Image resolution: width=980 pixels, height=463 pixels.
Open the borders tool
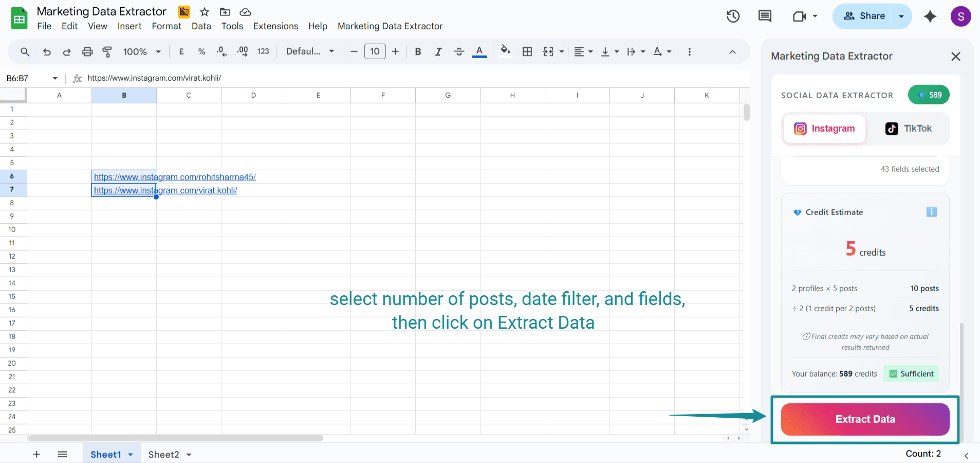point(527,51)
